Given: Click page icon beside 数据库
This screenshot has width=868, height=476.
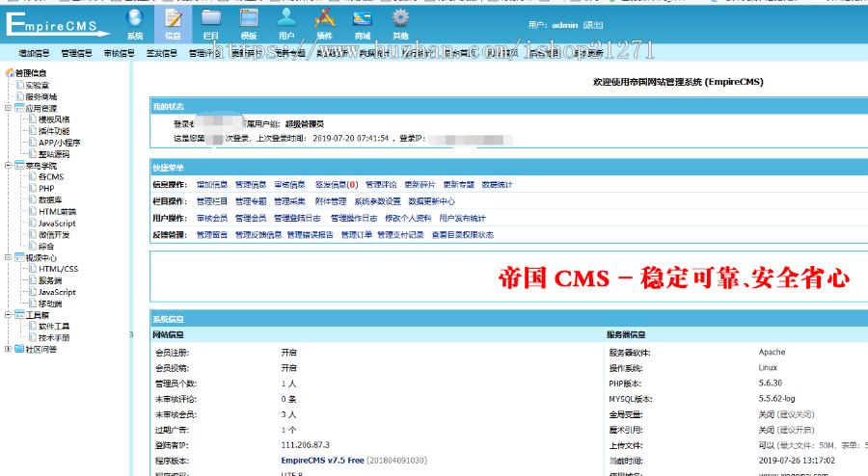Looking at the screenshot, I should pyautogui.click(x=33, y=199).
